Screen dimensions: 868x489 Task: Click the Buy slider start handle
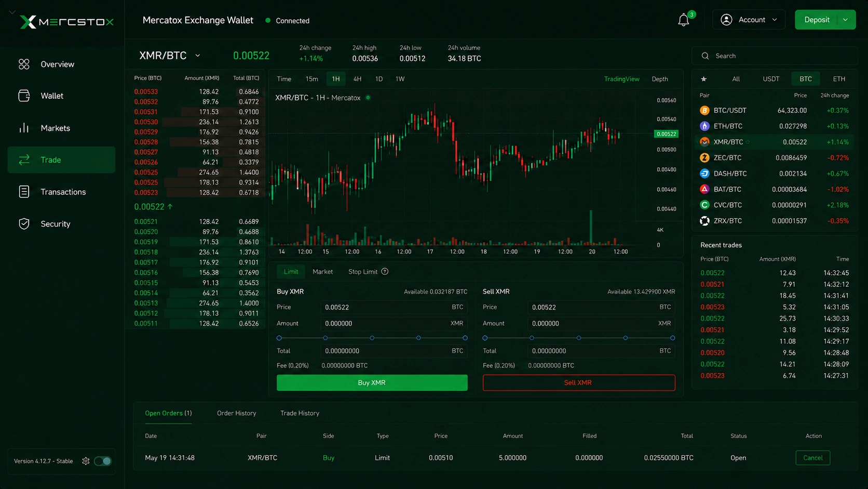(x=279, y=338)
